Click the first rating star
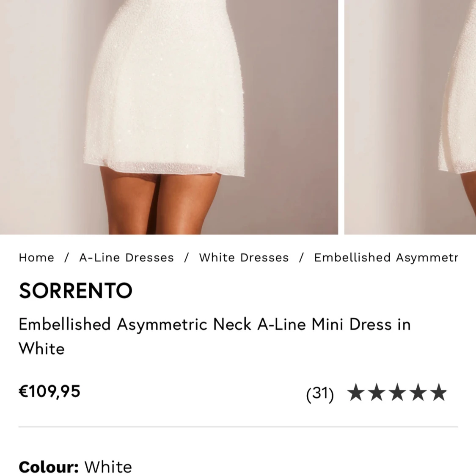This screenshot has height=476, width=476. coord(355,392)
